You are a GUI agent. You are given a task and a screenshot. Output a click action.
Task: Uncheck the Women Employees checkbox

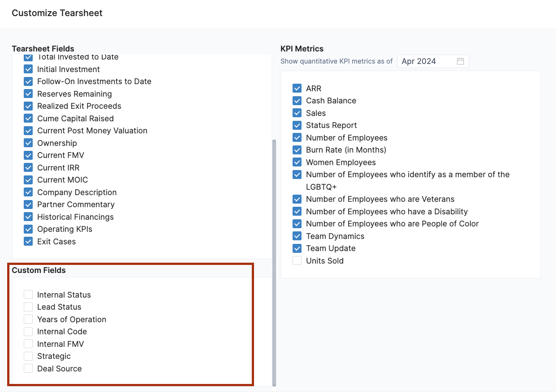coord(297,162)
